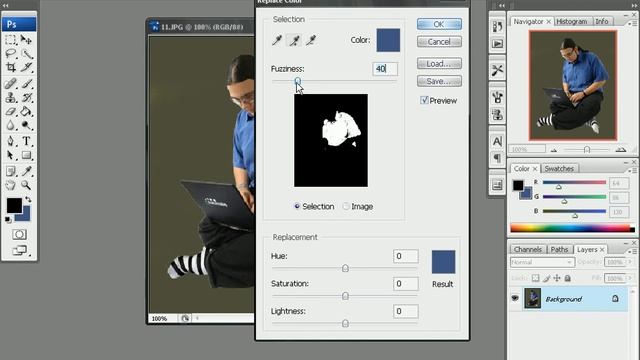
Task: Click the Cancel button
Action: coord(439,42)
